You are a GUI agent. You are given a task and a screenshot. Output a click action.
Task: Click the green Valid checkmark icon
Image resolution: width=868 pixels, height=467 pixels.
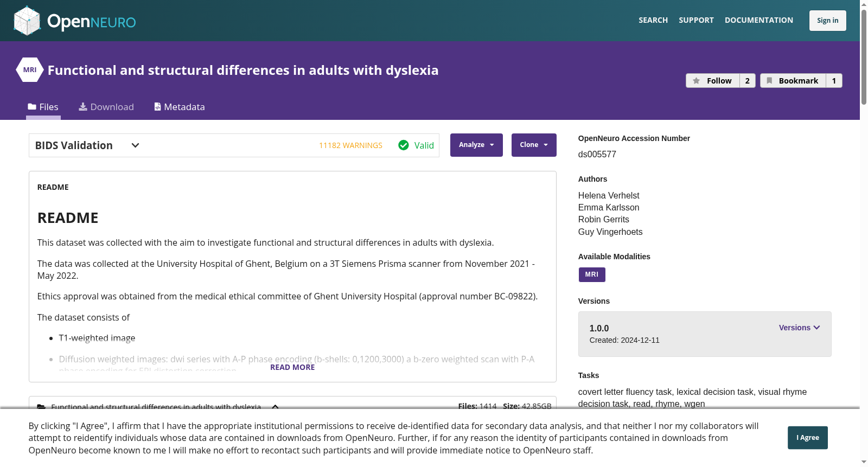pyautogui.click(x=404, y=145)
